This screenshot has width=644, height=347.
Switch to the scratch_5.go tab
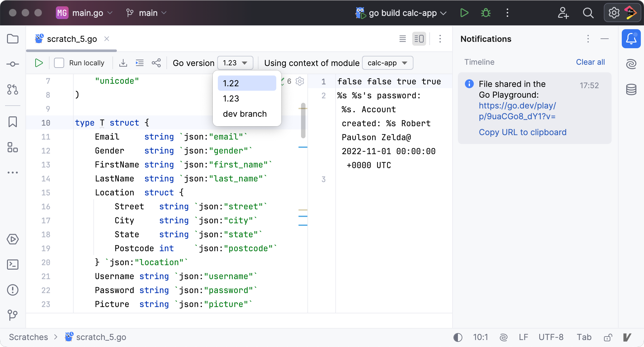pyautogui.click(x=72, y=39)
